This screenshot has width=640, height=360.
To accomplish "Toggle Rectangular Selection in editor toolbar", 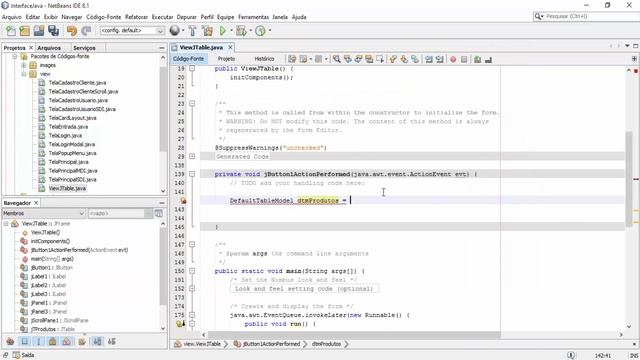I will [x=380, y=59].
